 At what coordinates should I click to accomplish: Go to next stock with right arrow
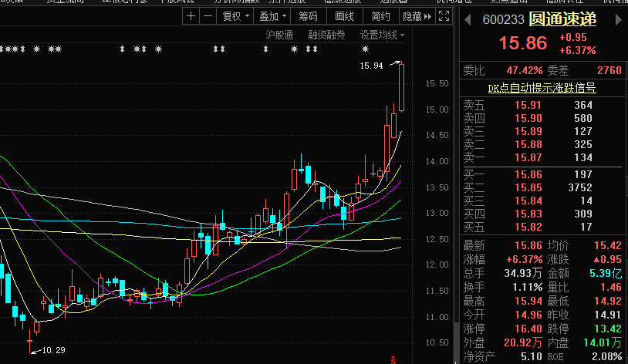click(x=618, y=19)
